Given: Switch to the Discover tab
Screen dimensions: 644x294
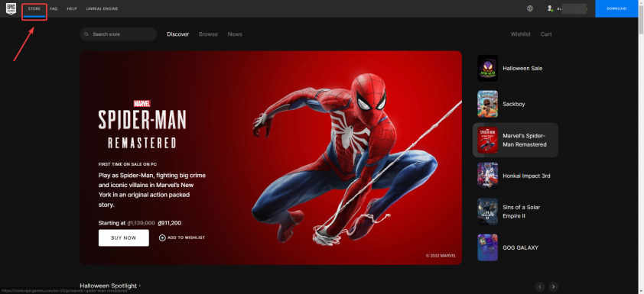Looking at the screenshot, I should [178, 34].
